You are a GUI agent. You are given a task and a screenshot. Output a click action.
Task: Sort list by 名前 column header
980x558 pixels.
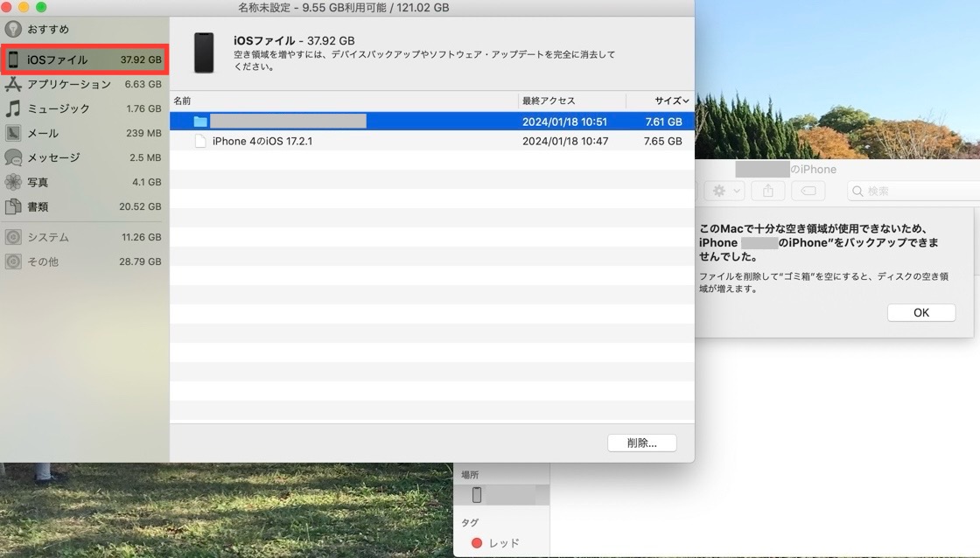[x=182, y=101]
